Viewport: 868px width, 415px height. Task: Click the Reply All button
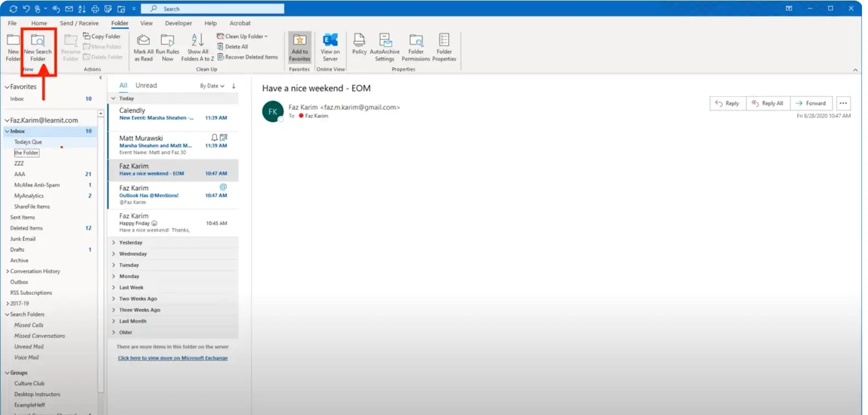[767, 103]
